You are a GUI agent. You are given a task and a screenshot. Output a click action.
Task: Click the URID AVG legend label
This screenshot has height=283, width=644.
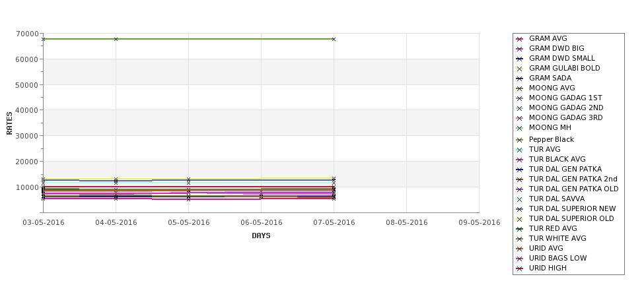546,248
